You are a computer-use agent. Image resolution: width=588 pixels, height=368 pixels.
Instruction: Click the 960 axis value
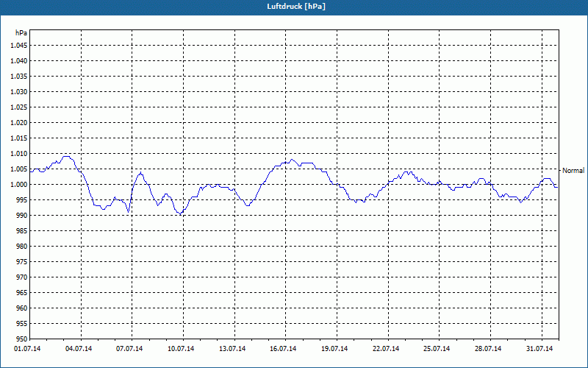pos(22,308)
